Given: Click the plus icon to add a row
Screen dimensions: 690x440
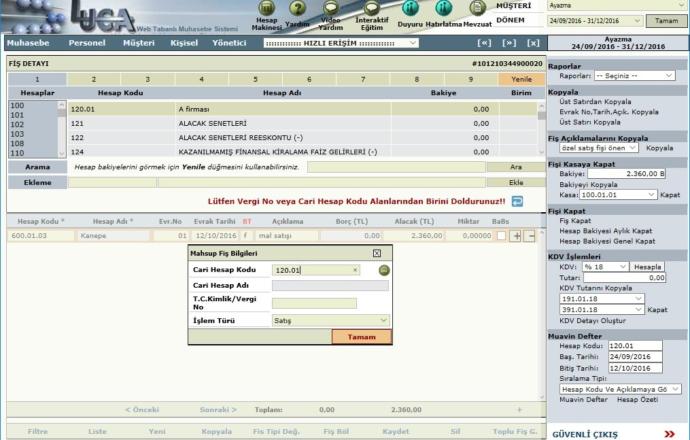Looking at the screenshot, I should [x=516, y=236].
